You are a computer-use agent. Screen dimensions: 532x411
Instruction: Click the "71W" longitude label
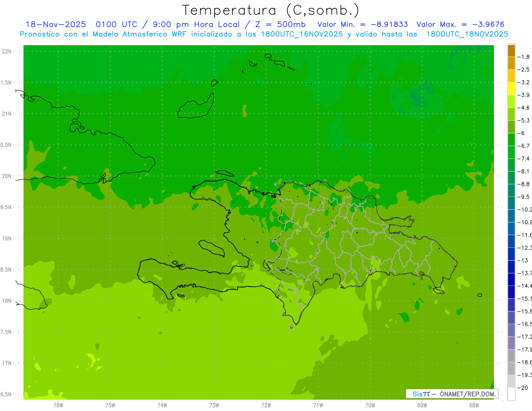tap(318, 405)
